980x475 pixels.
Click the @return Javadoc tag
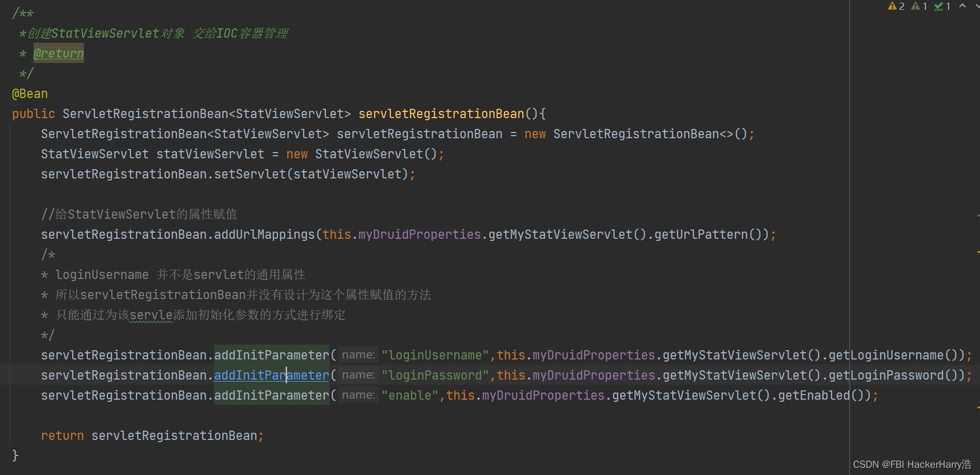pos(58,53)
